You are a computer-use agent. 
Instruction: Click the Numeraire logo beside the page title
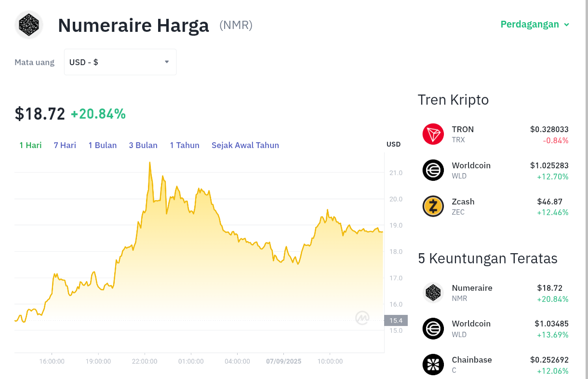[29, 25]
